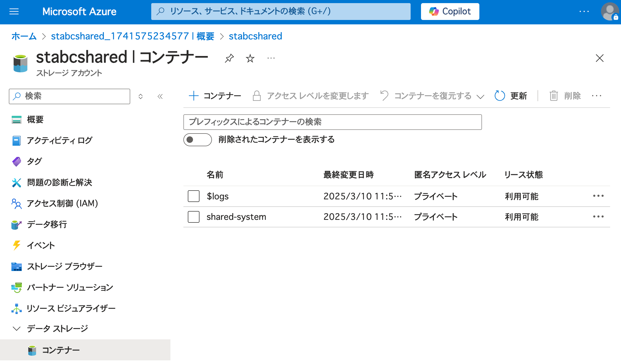Select 概要 in the sidebar menu
The image size is (621, 364).
click(x=35, y=120)
